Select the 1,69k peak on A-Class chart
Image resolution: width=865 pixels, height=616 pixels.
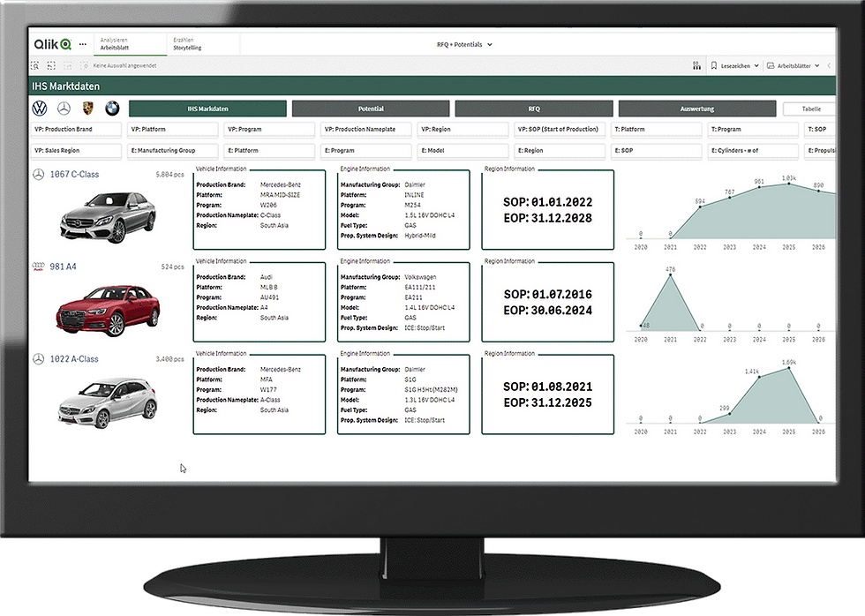click(x=789, y=368)
